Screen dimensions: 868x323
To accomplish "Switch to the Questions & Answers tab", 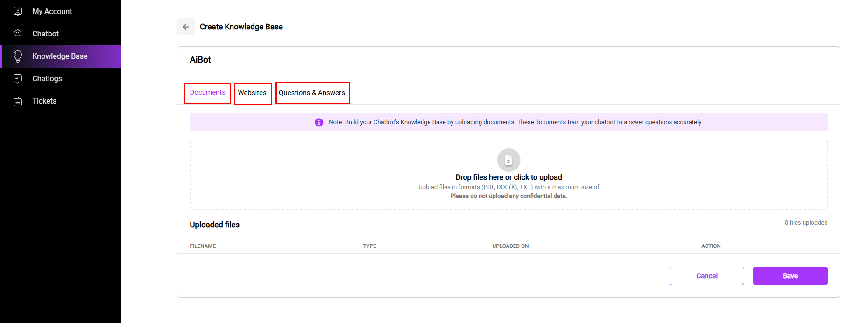I will [312, 93].
